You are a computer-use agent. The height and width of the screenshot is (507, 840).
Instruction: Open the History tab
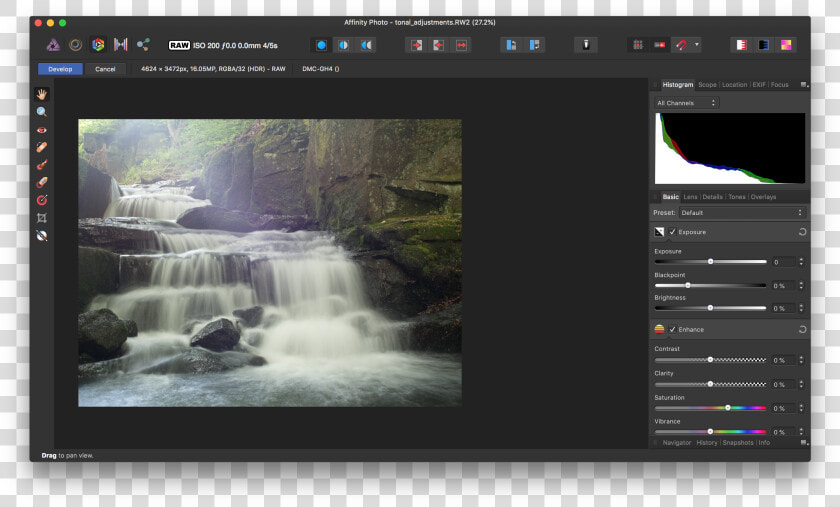(707, 443)
